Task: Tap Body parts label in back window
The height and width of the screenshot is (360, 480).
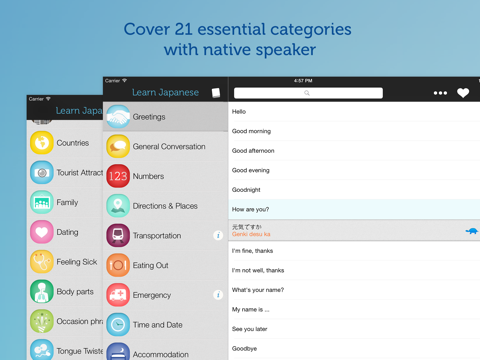Action: tap(75, 292)
